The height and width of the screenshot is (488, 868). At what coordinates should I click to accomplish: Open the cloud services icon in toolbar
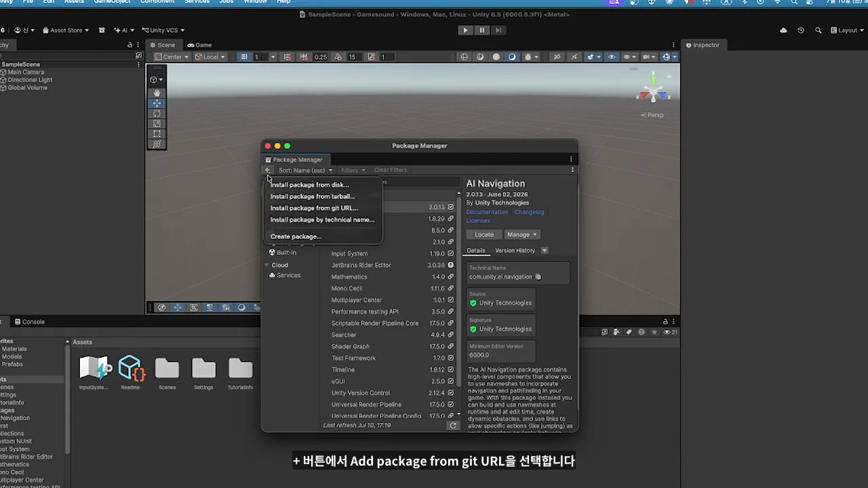tap(784, 30)
